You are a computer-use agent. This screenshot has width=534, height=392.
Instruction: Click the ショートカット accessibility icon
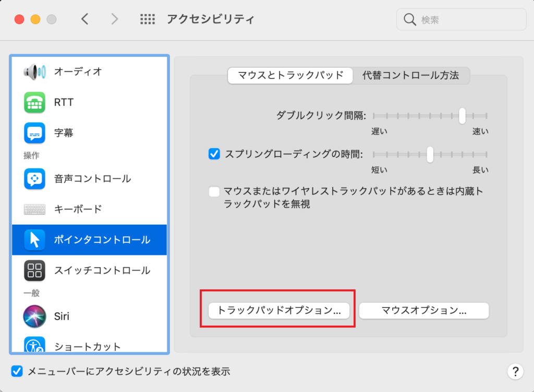pos(34,345)
